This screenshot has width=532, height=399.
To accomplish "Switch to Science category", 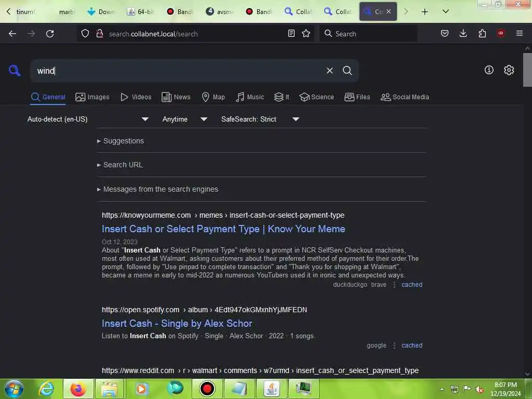I will [x=316, y=97].
